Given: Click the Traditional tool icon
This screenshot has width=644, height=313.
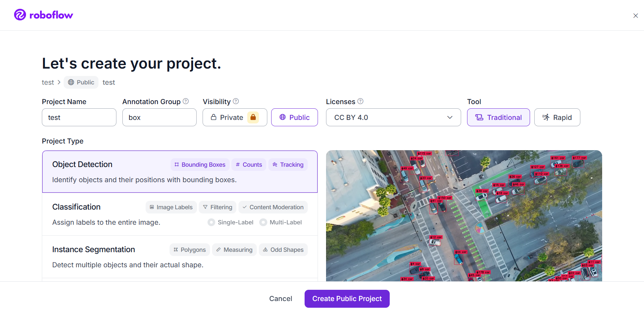Looking at the screenshot, I should click(479, 117).
